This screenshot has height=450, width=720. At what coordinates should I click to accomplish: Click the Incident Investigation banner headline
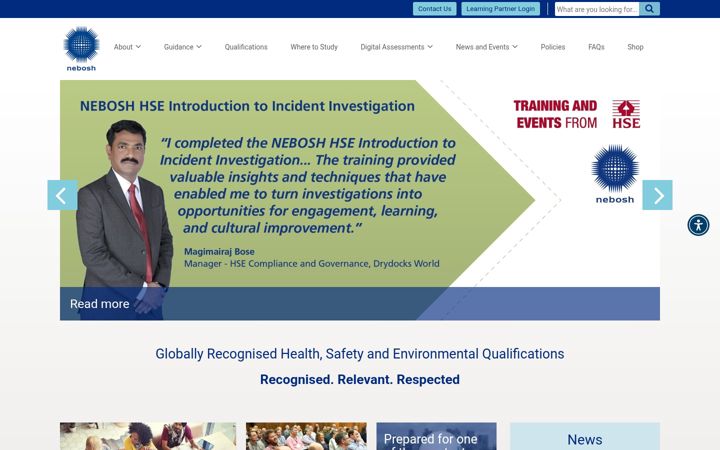point(248,106)
